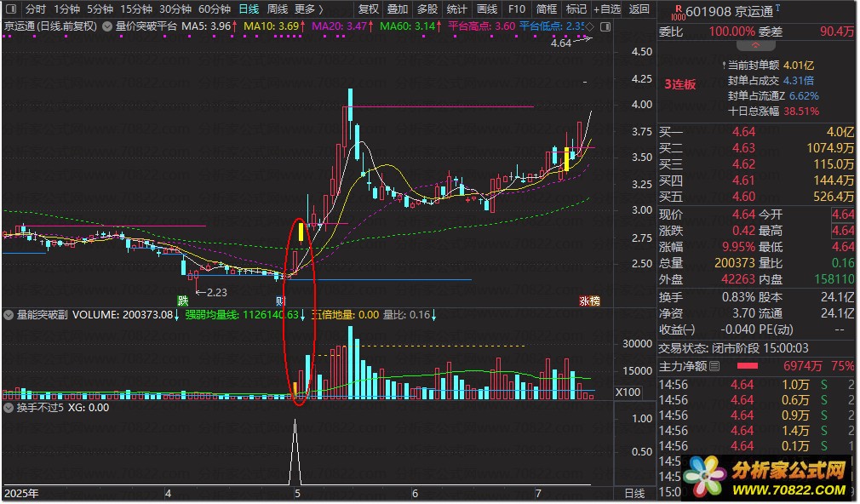The image size is (860, 504).
Task: Click the 买四 price 4.61
Action: point(743,180)
